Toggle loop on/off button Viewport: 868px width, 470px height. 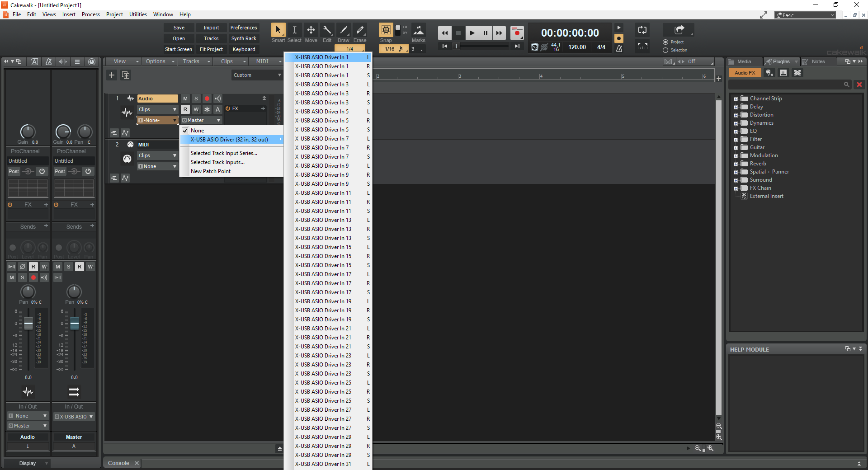pyautogui.click(x=642, y=30)
